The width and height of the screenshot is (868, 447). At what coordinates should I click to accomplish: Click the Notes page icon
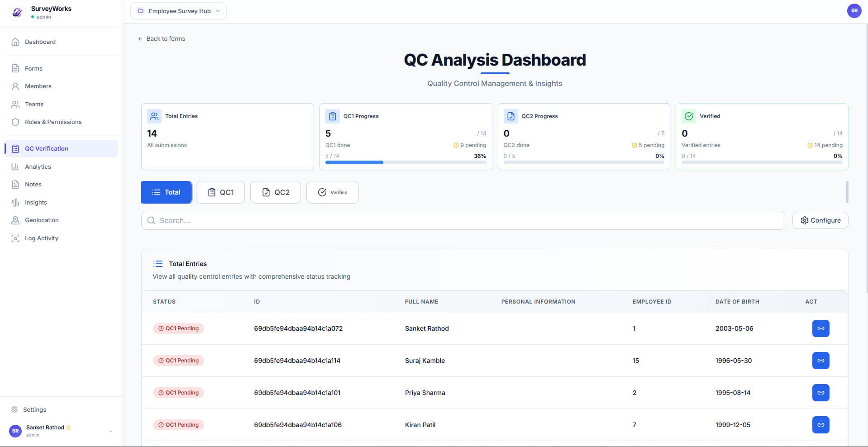pyautogui.click(x=15, y=185)
